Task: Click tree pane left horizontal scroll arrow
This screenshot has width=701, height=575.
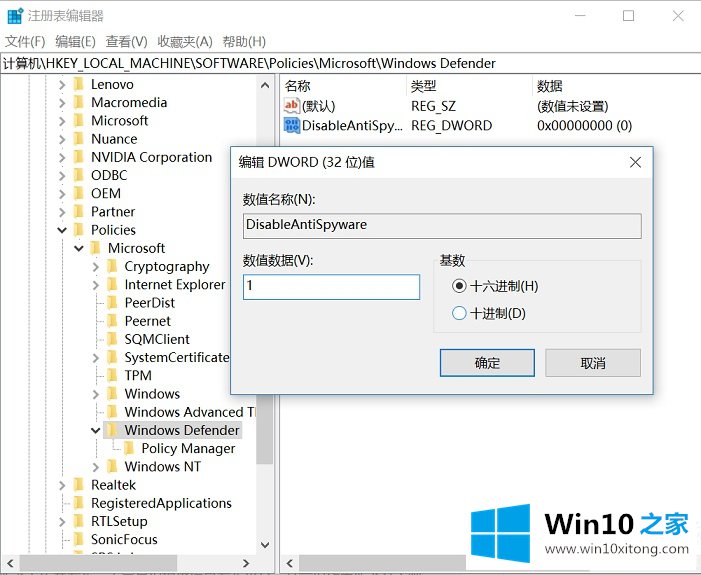Action: click(x=9, y=563)
